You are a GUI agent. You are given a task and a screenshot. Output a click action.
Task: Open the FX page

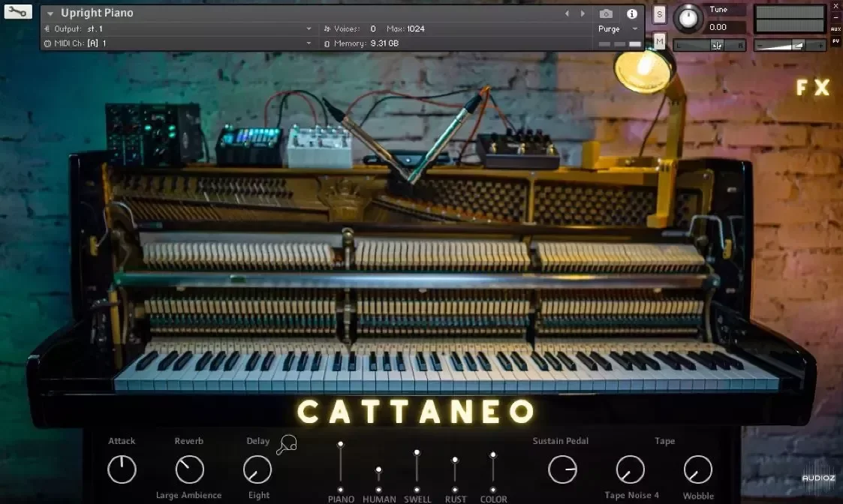[813, 88]
